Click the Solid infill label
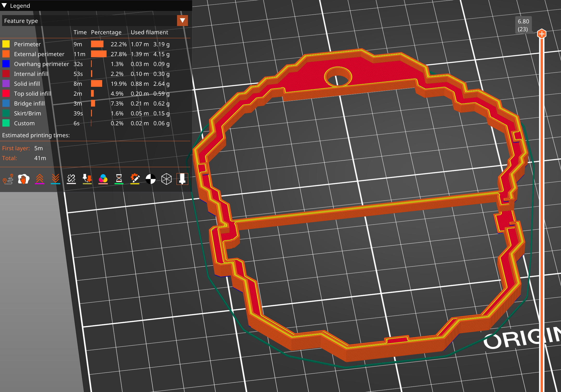 [27, 84]
